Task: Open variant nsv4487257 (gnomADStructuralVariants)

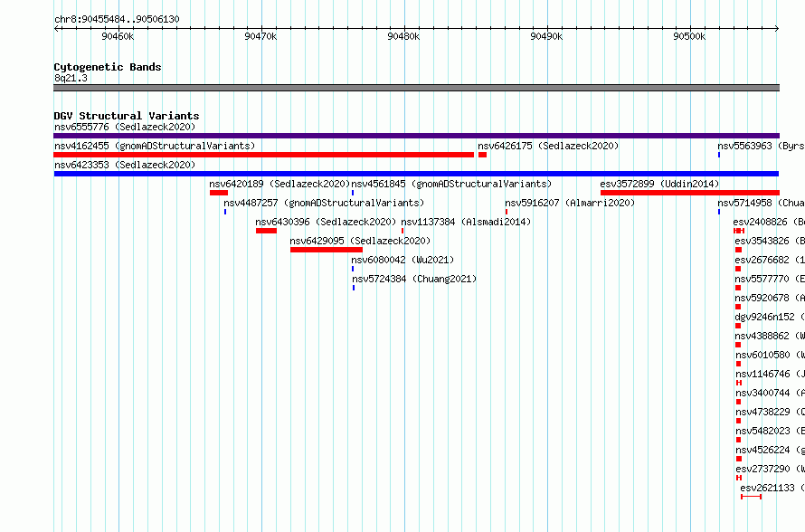Action: 324,203
